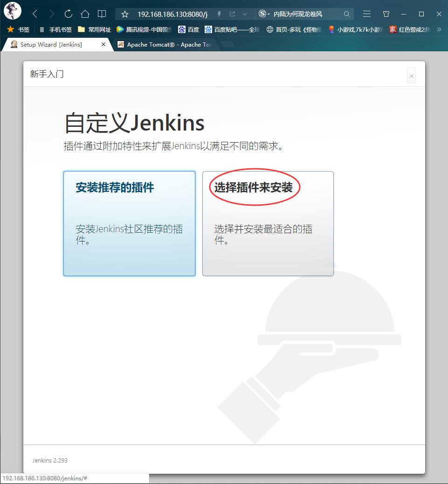Maximize the browser window
448x484 pixels.
[421, 14]
